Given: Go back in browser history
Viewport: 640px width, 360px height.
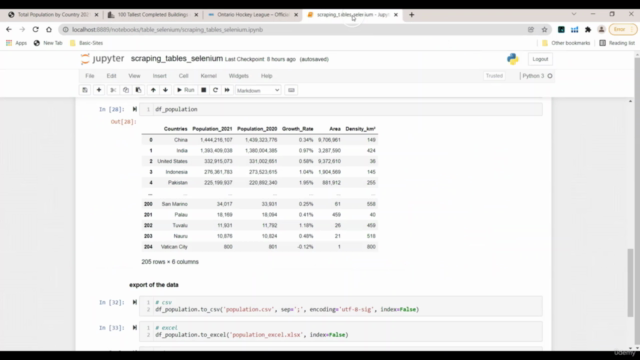Looking at the screenshot, I should [x=9, y=29].
